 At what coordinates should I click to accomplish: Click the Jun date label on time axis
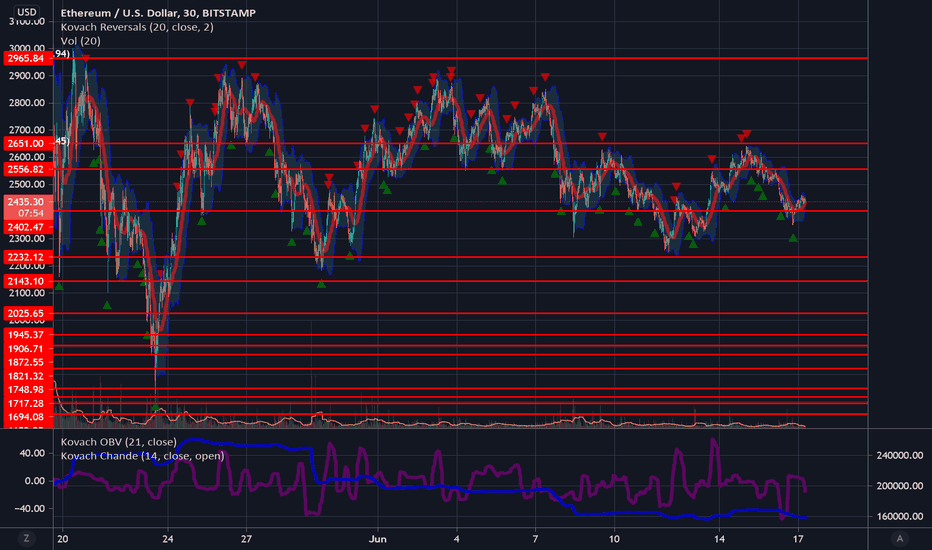pyautogui.click(x=377, y=539)
